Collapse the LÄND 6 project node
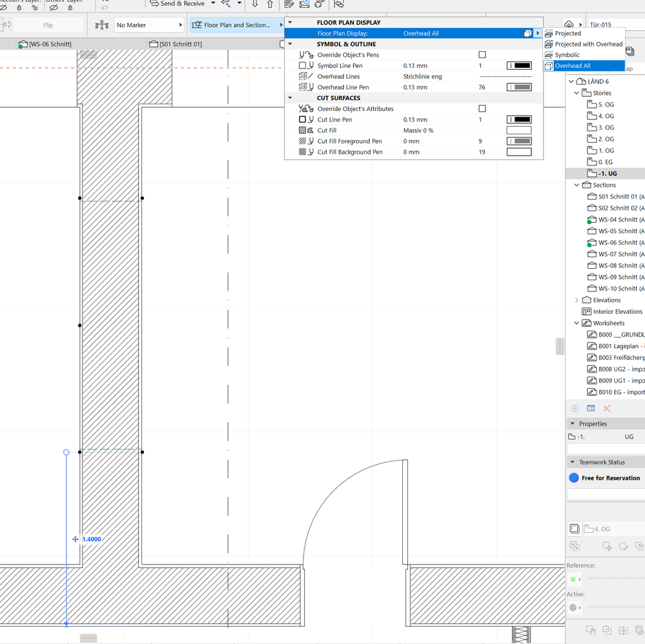The width and height of the screenshot is (645, 644). (571, 81)
